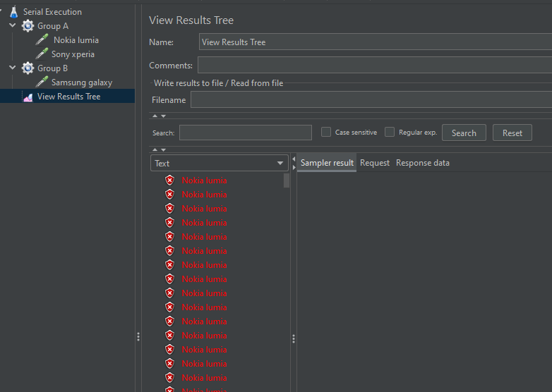The width and height of the screenshot is (552, 392).
Task: Click the Nokia lumia sampler pipette icon in tree
Action: (42, 40)
